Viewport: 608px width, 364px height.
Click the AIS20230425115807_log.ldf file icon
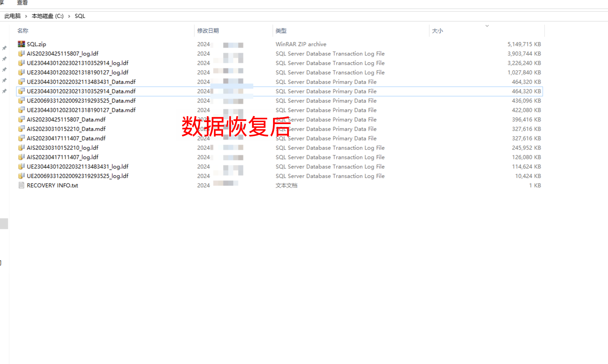coord(21,54)
